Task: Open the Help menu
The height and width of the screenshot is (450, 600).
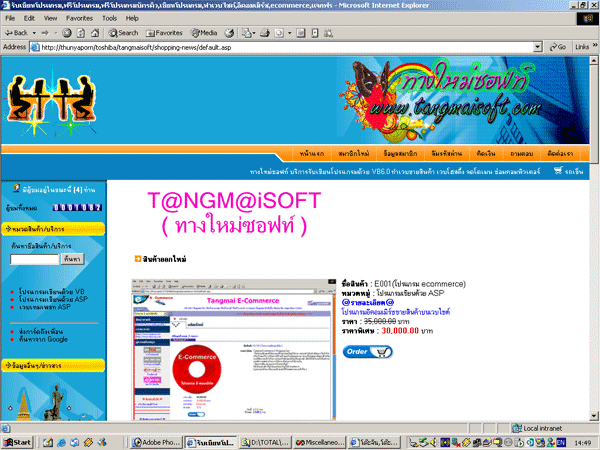Action: [x=132, y=18]
